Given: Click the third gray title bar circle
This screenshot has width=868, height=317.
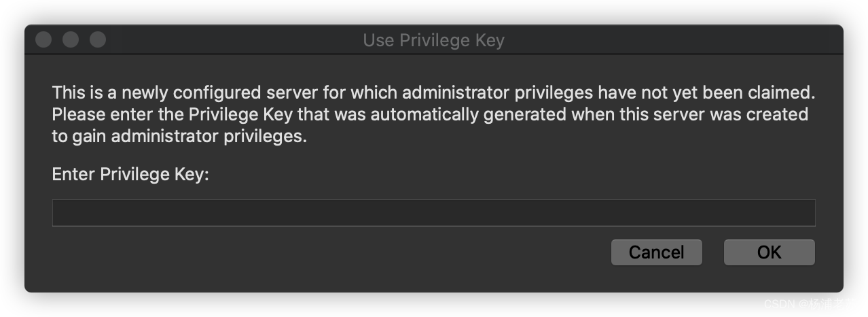Looking at the screenshot, I should 98,39.
